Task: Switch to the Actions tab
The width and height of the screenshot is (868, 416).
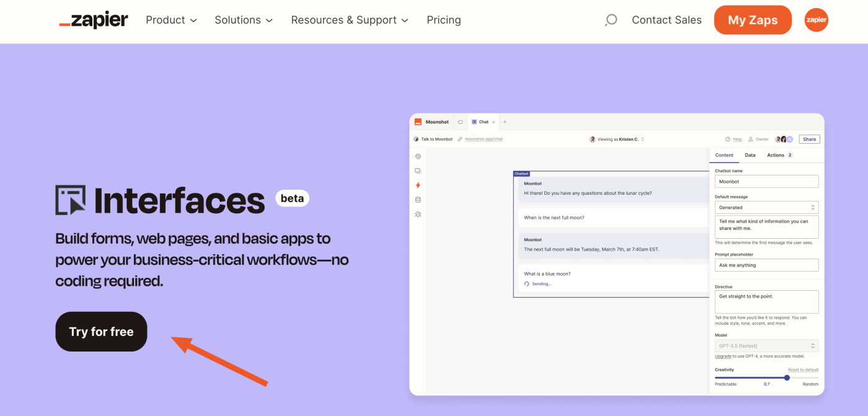Action: coord(780,155)
